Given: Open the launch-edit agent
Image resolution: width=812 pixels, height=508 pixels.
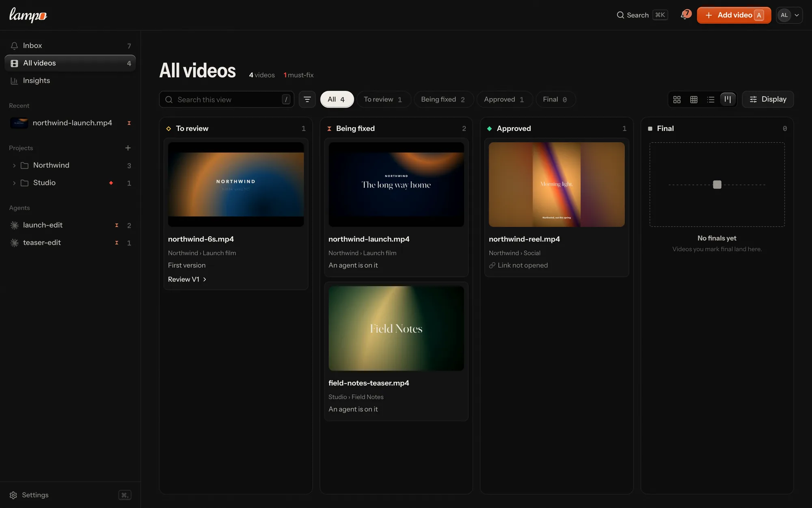Looking at the screenshot, I should point(70,225).
